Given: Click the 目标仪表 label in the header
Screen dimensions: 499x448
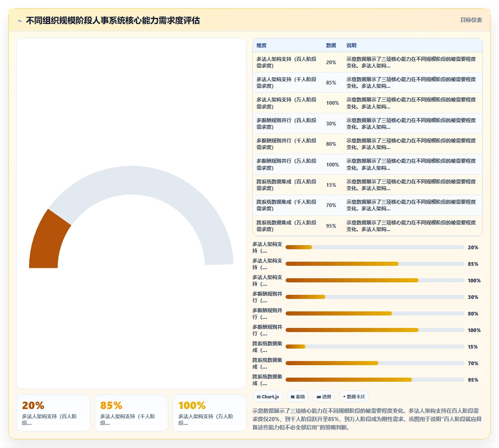Looking at the screenshot, I should [x=471, y=20].
